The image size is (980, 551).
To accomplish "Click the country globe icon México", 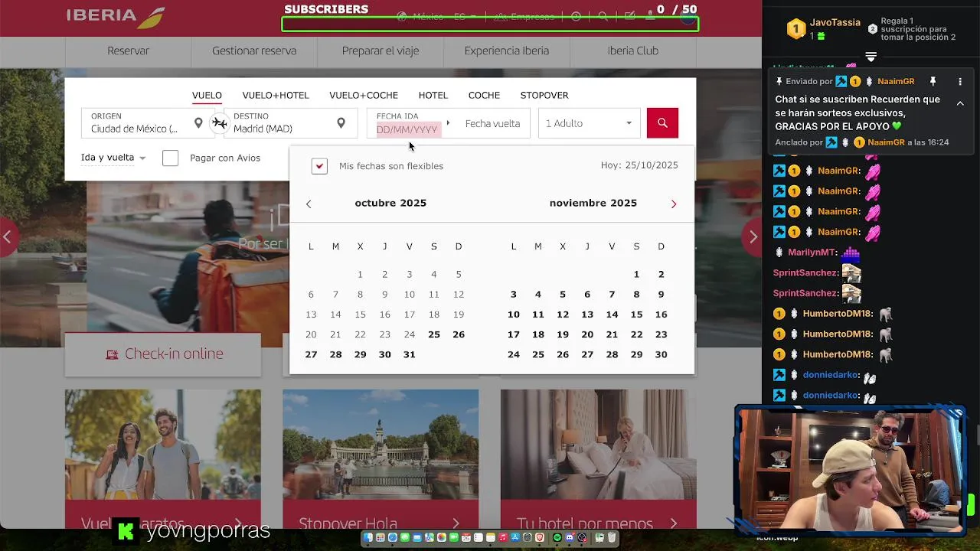I will (402, 16).
